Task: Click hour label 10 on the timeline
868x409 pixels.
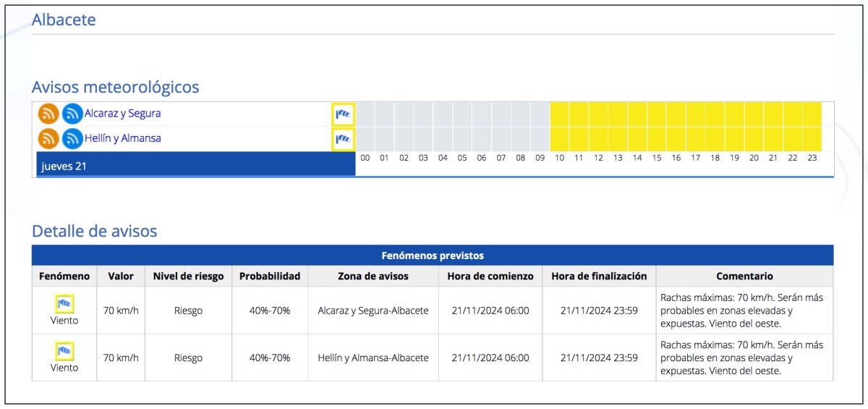Action: pyautogui.click(x=560, y=158)
